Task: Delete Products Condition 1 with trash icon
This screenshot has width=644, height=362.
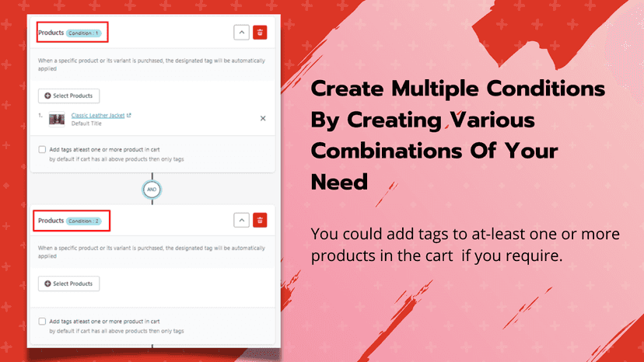Action: pyautogui.click(x=260, y=33)
